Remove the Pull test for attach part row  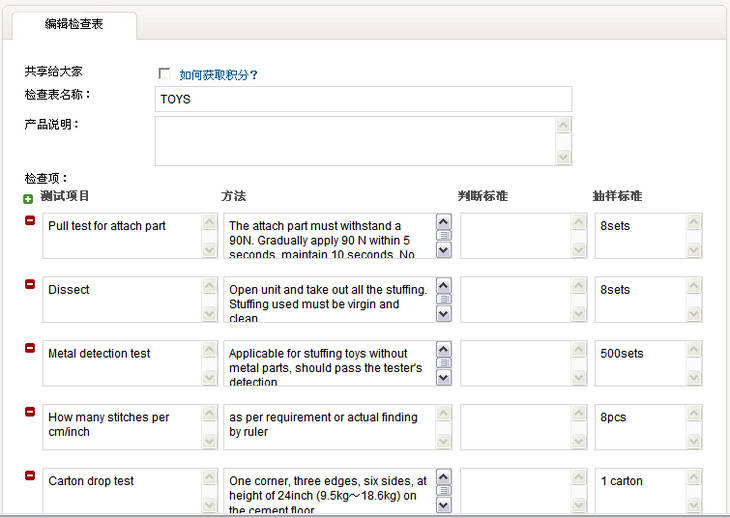[30, 220]
